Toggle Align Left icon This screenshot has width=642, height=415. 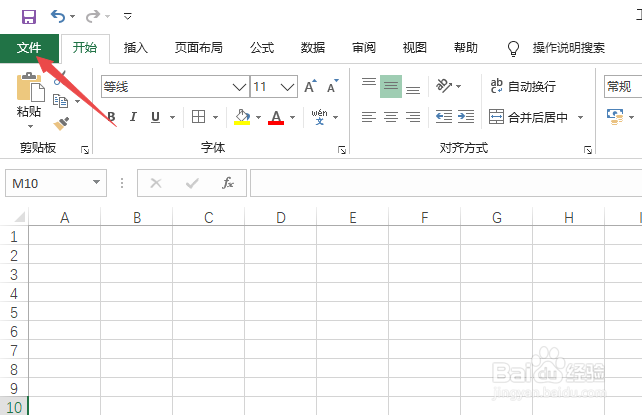coord(369,117)
